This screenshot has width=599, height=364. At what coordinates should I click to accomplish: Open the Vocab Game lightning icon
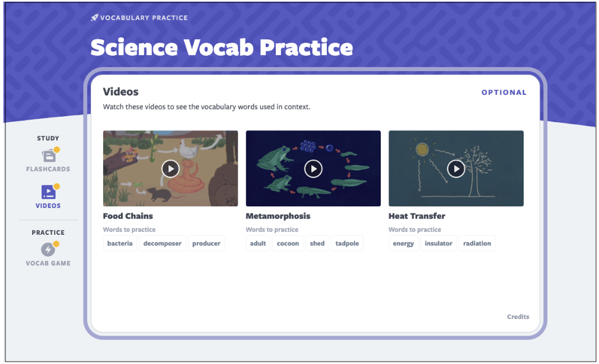48,250
